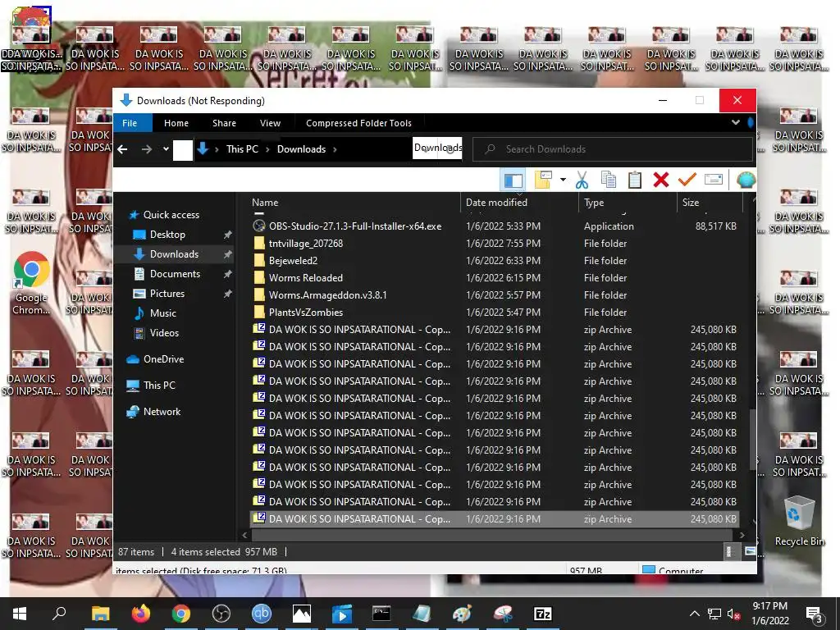840x630 pixels.
Task: Expand the chevron before This PC breadcrumb
Action: 217,149
